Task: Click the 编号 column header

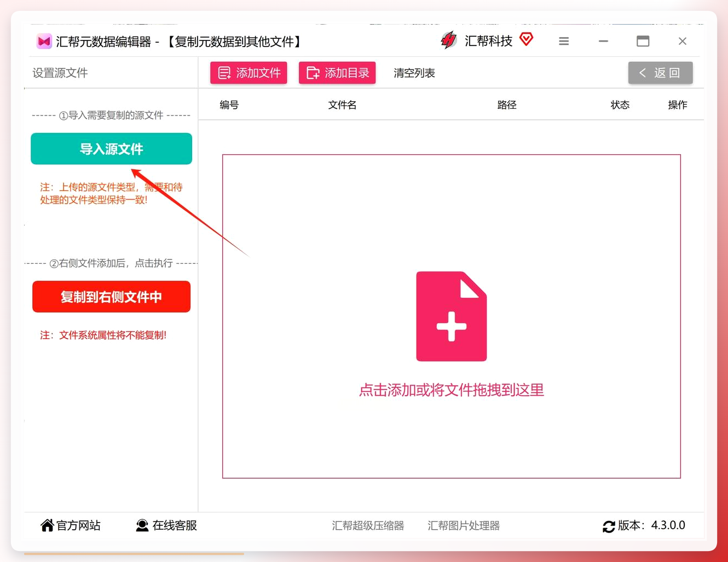Action: click(x=229, y=105)
